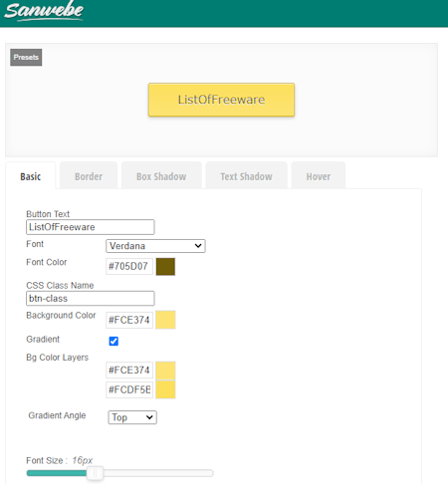
Task: Click the #FCDF5E layer hex field
Action: (129, 389)
